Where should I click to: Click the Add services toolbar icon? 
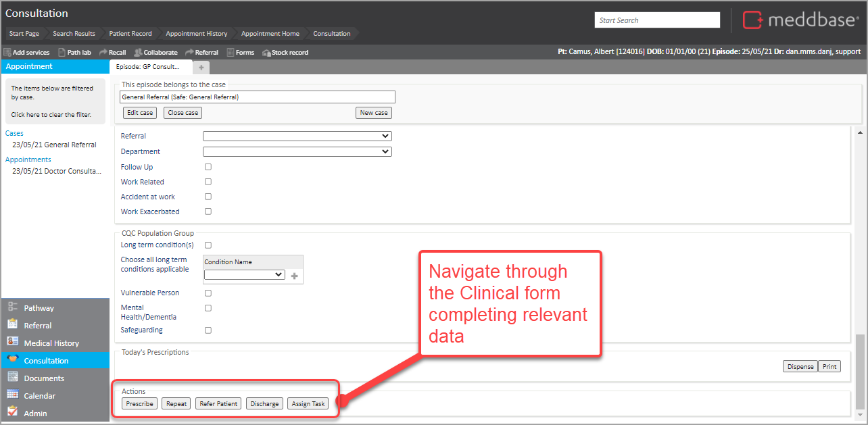pyautogui.click(x=7, y=52)
